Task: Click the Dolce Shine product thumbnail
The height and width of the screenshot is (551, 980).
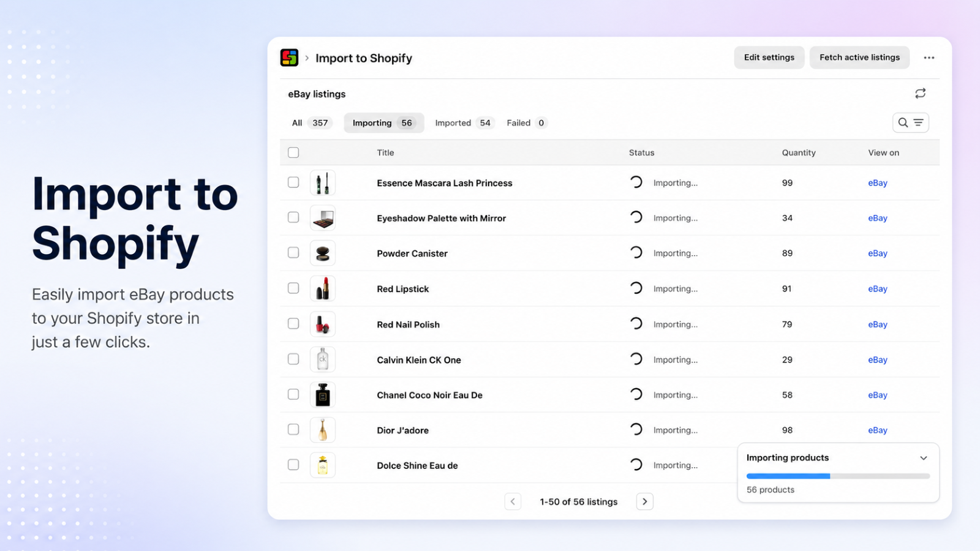Action: [x=323, y=465]
